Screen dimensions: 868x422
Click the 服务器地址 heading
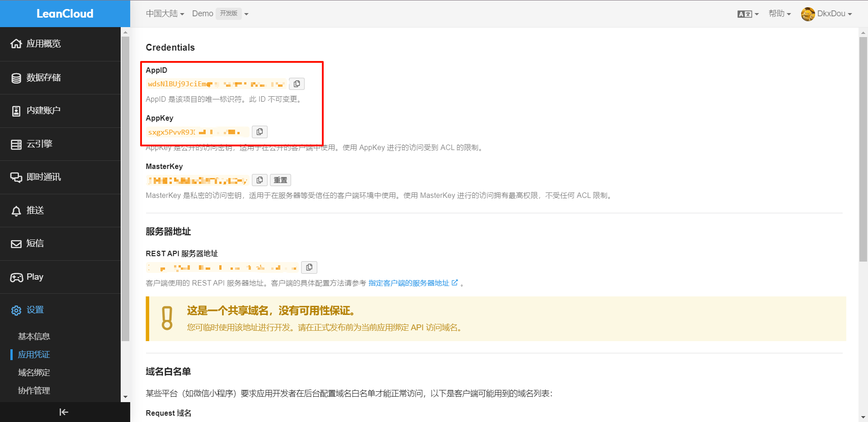[x=168, y=231]
